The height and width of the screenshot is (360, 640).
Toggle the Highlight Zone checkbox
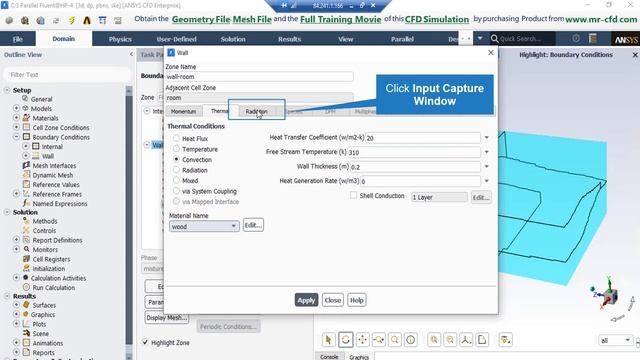pyautogui.click(x=145, y=342)
